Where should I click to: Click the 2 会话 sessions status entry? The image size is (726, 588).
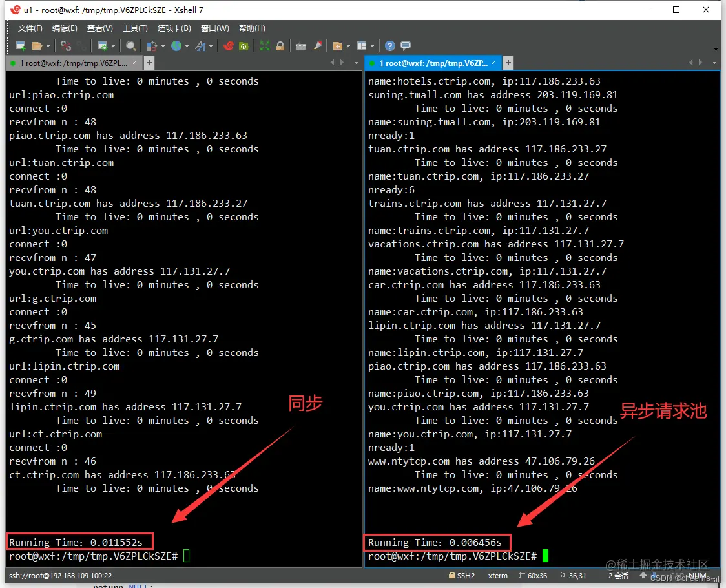point(618,576)
